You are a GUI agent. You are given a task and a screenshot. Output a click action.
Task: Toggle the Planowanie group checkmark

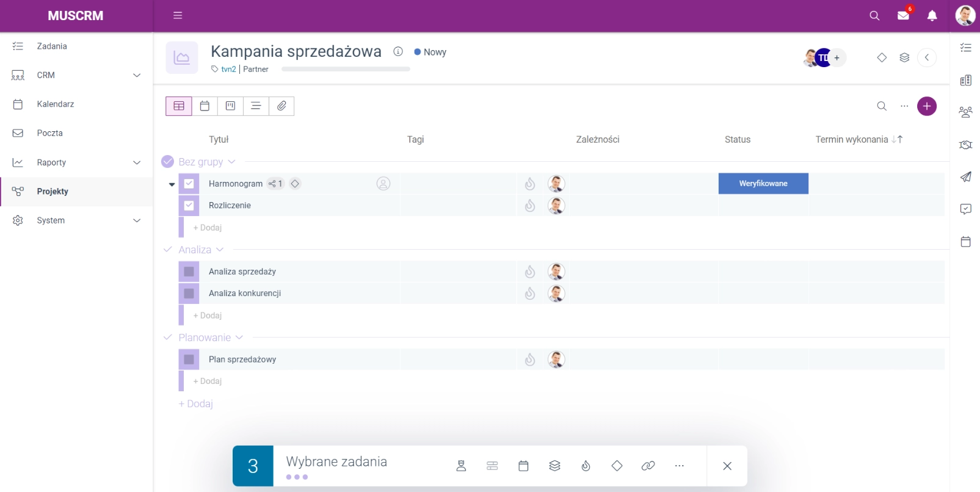pos(167,338)
